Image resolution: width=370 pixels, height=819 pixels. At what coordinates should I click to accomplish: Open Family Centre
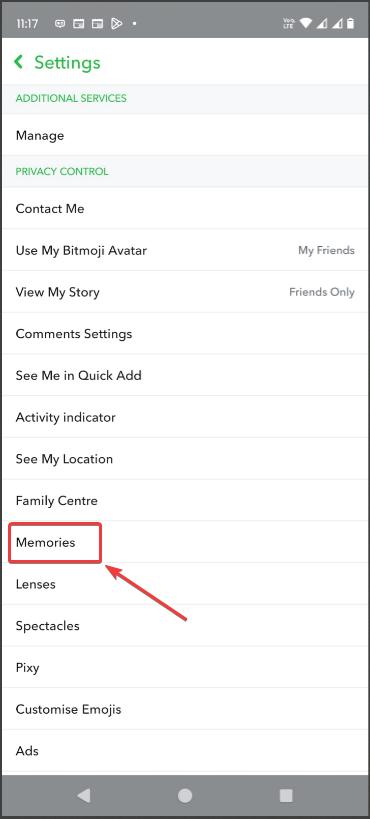point(185,500)
